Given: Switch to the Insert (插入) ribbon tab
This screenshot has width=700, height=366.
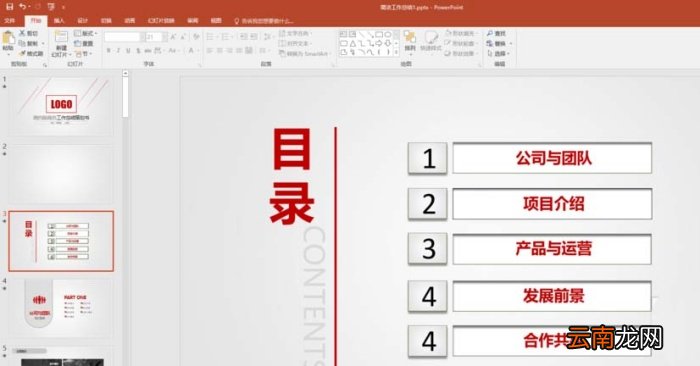Looking at the screenshot, I should tap(59, 21).
